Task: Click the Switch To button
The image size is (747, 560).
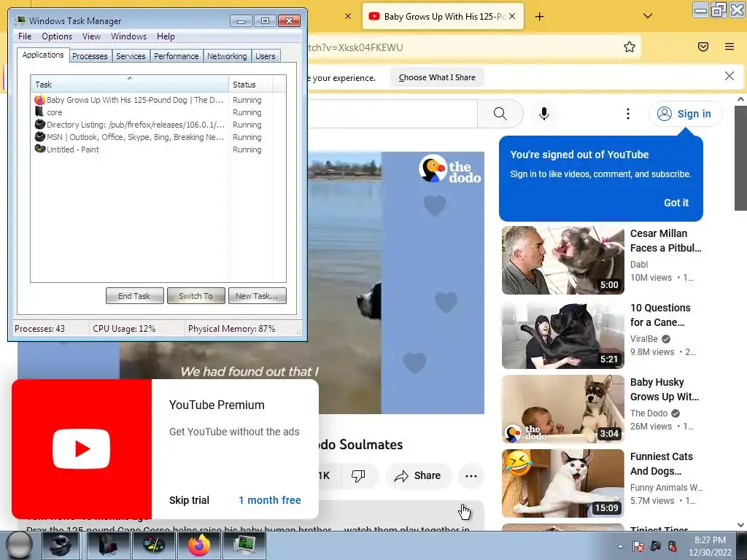Action: (196, 296)
